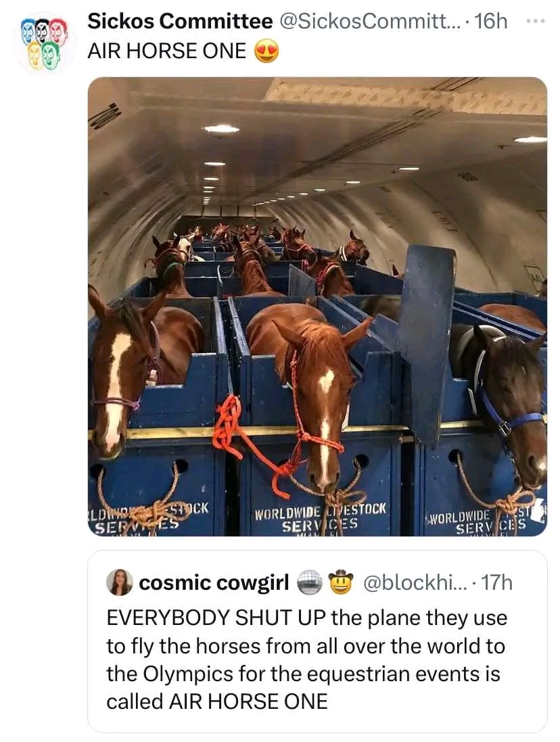This screenshot has width=560, height=742.
Task: Open the three-dot more options menu
Action: [536, 21]
